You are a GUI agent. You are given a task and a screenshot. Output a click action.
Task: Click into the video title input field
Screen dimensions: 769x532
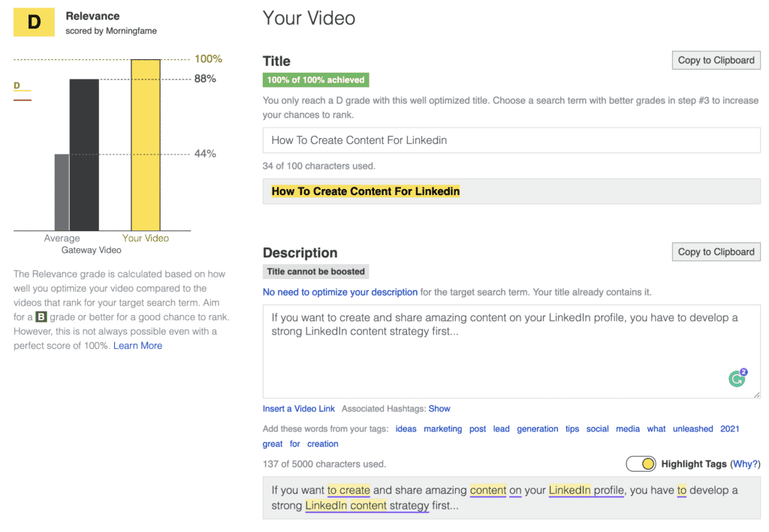511,140
